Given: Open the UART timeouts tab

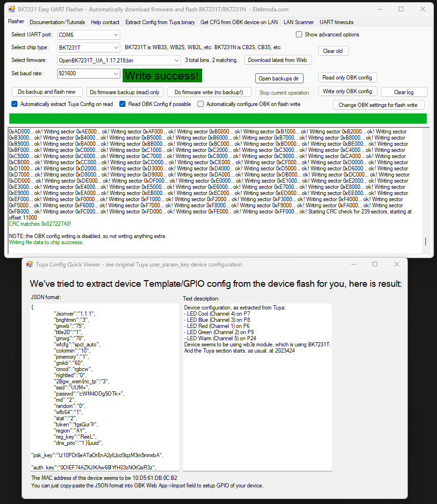Looking at the screenshot, I should 336,22.
